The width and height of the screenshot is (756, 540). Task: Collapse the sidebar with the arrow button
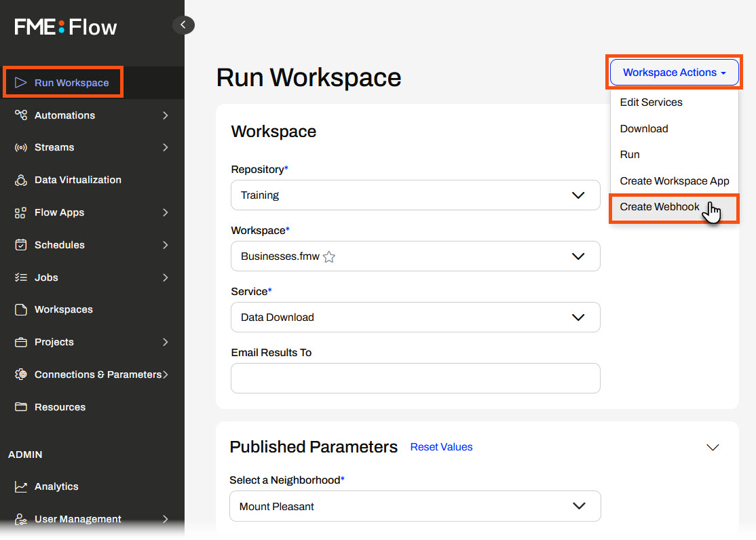point(183,25)
